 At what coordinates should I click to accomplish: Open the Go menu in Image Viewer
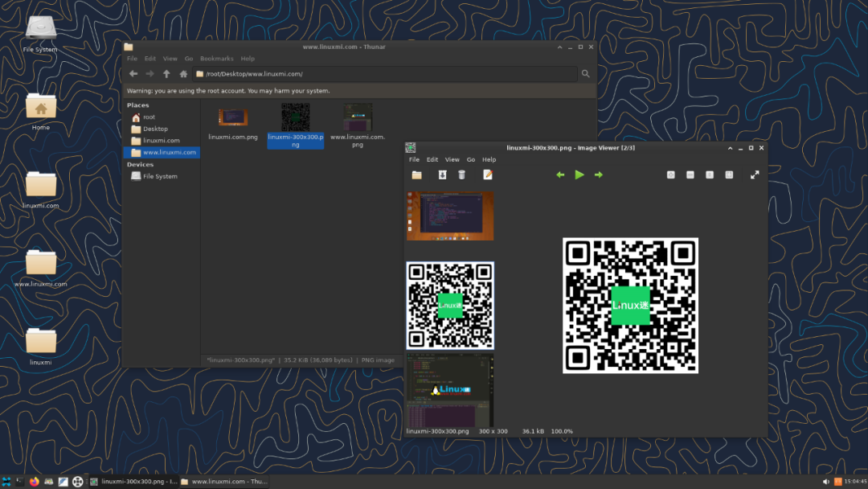471,159
